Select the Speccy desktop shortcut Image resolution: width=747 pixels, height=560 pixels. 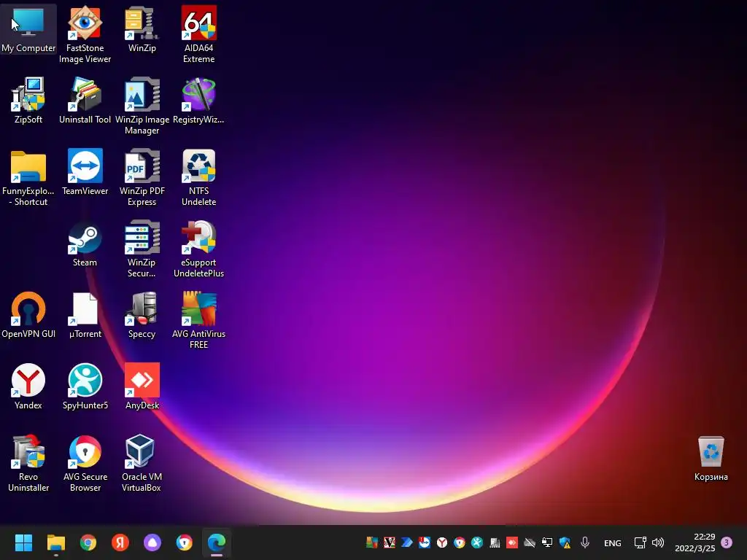142,315
